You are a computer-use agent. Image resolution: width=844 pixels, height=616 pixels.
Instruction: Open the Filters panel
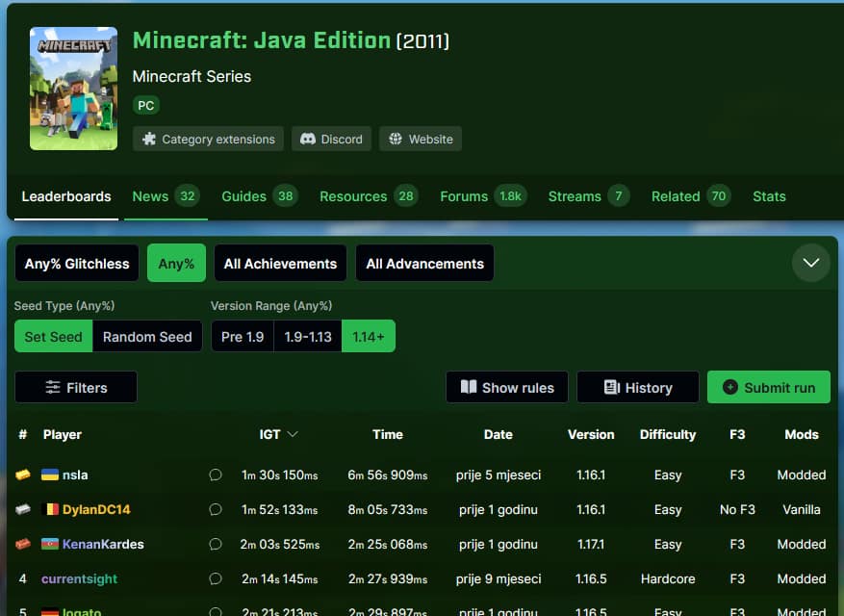pyautogui.click(x=76, y=387)
